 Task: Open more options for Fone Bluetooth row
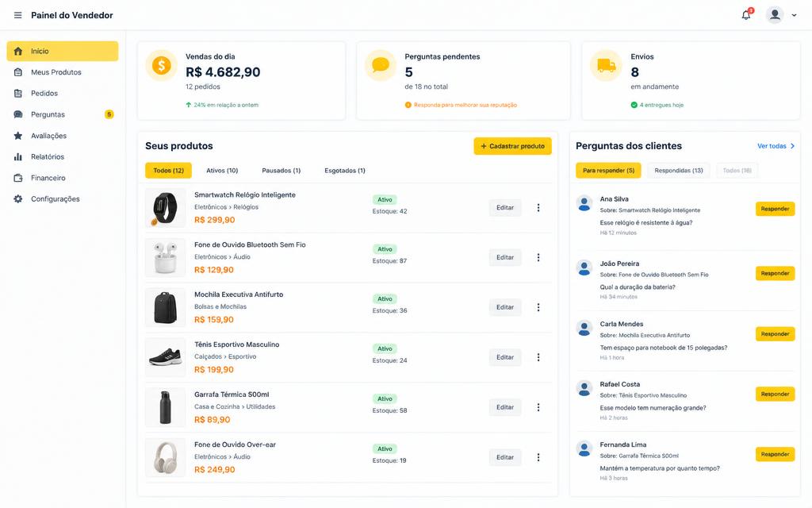pyautogui.click(x=538, y=258)
